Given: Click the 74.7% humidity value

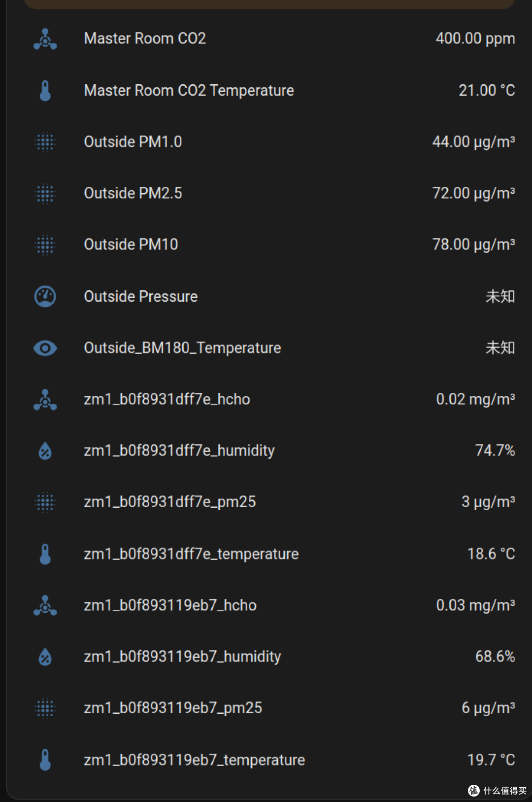Looking at the screenshot, I should [x=495, y=451].
